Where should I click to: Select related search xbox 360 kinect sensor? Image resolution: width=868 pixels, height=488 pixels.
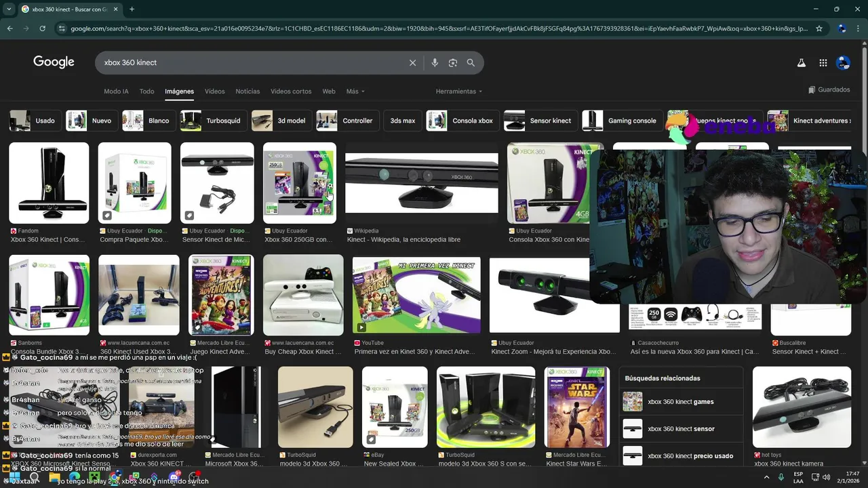pyautogui.click(x=681, y=429)
